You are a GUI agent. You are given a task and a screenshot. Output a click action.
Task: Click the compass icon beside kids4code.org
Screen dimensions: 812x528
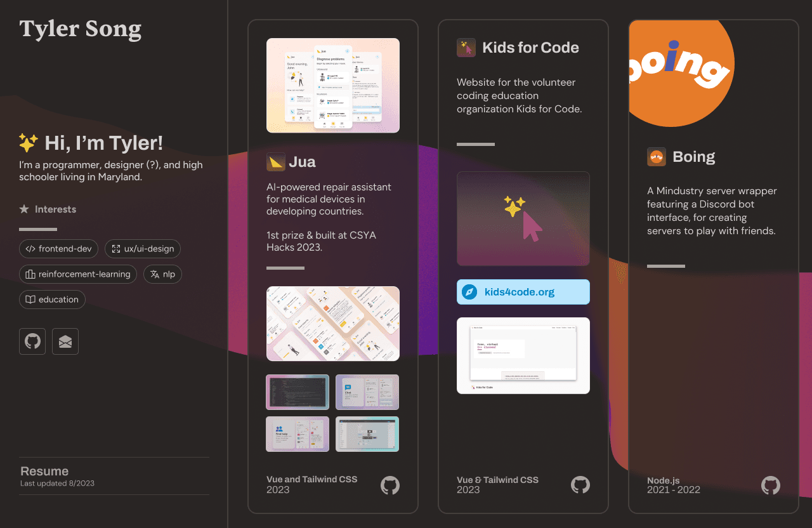[x=469, y=292]
